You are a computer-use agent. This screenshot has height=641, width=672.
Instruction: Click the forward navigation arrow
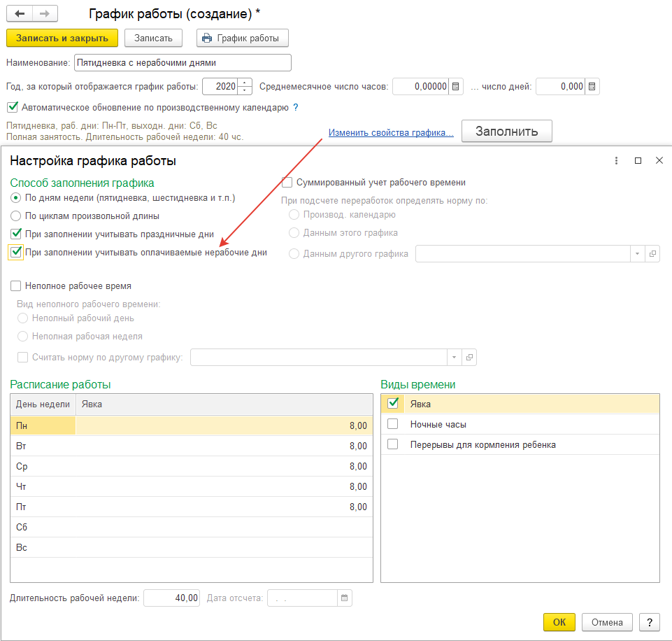45,14
